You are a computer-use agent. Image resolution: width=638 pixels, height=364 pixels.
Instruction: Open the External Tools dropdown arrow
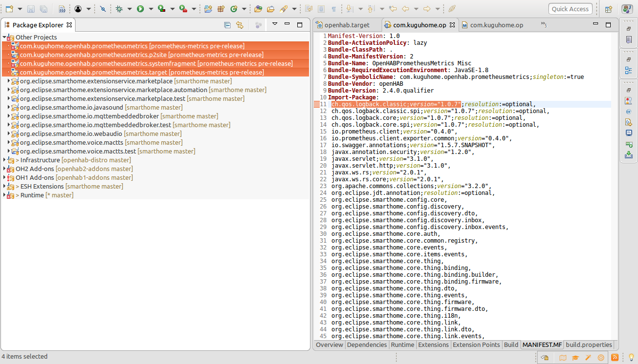coord(193,9)
